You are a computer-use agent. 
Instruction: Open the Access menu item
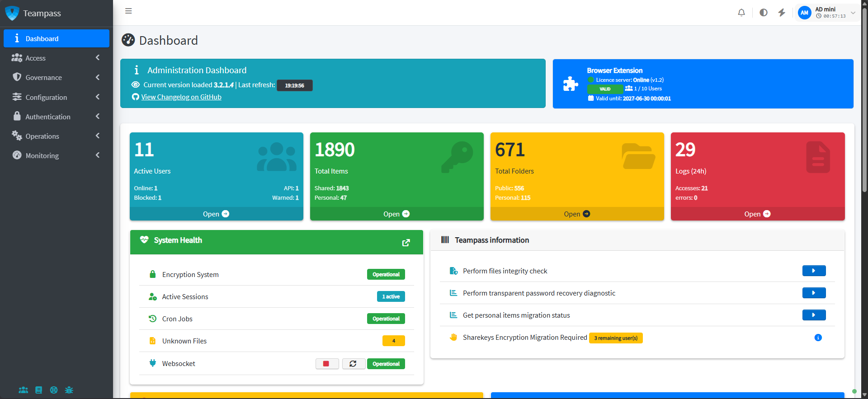click(x=57, y=58)
